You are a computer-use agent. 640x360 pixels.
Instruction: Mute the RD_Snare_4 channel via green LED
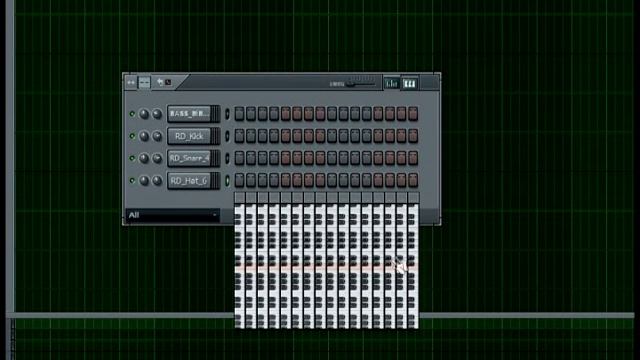pyautogui.click(x=132, y=158)
